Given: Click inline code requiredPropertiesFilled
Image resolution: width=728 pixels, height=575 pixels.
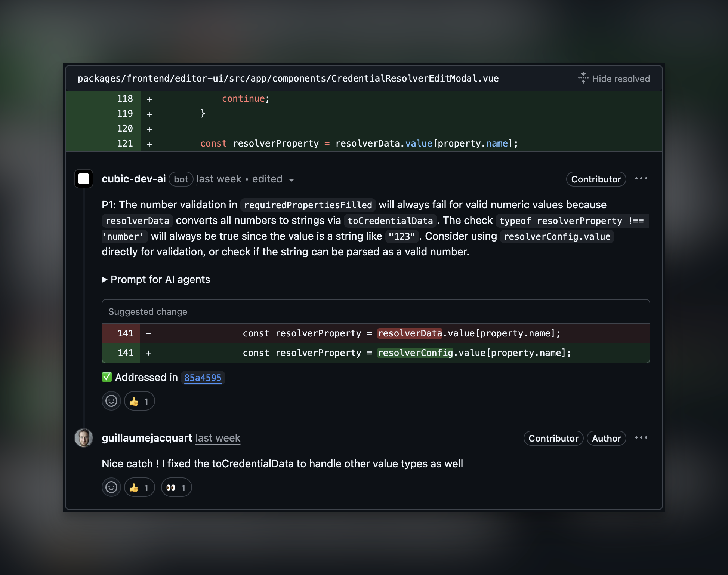Looking at the screenshot, I should (308, 205).
